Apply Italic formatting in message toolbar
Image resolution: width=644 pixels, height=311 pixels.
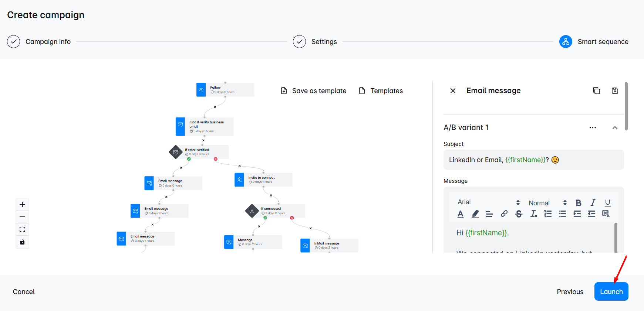593,203
